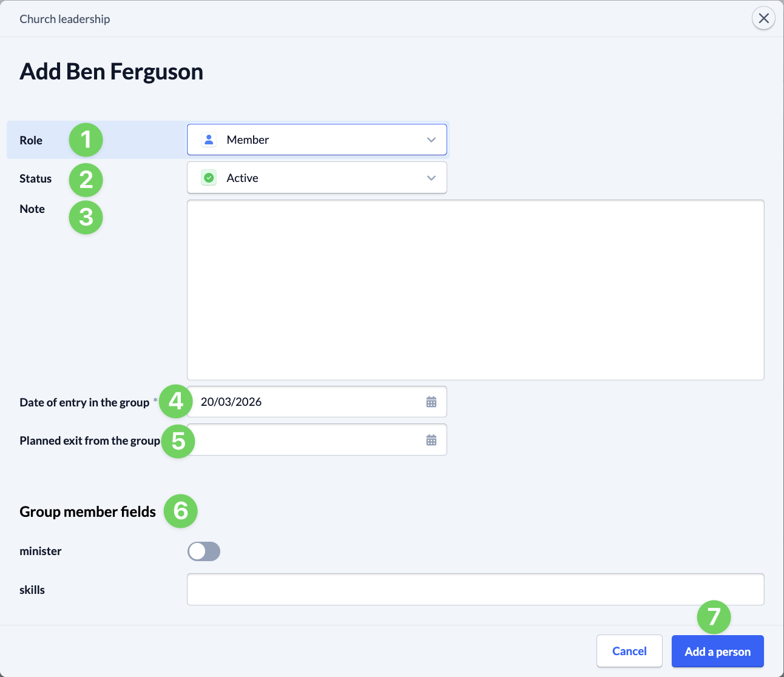The image size is (784, 677).
Task: Click the chevron arrow on the Role selector
Action: 431,140
